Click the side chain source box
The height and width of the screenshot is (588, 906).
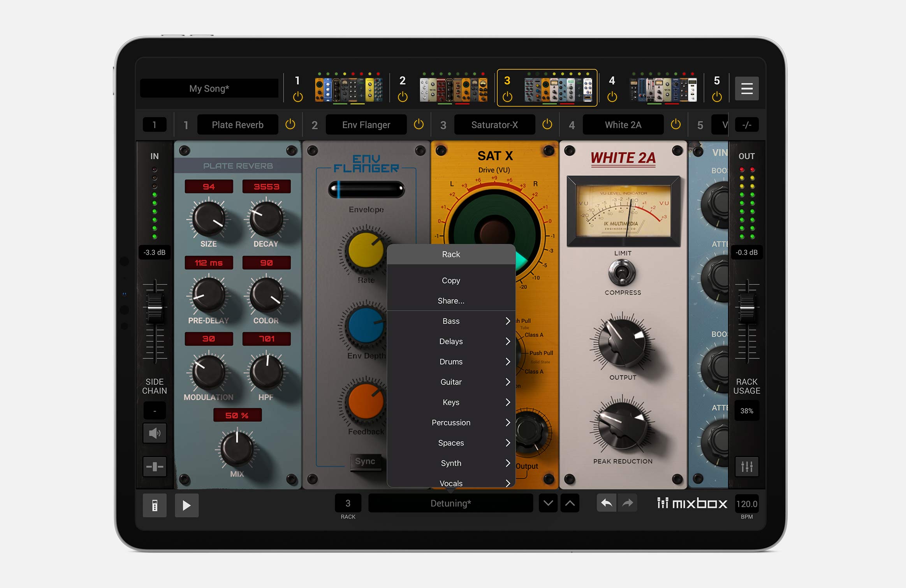(155, 410)
